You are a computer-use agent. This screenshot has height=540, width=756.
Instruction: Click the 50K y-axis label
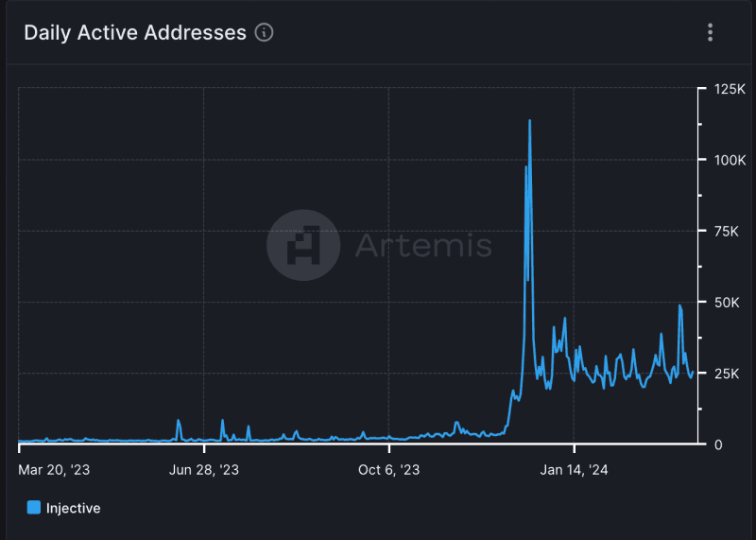tap(727, 303)
